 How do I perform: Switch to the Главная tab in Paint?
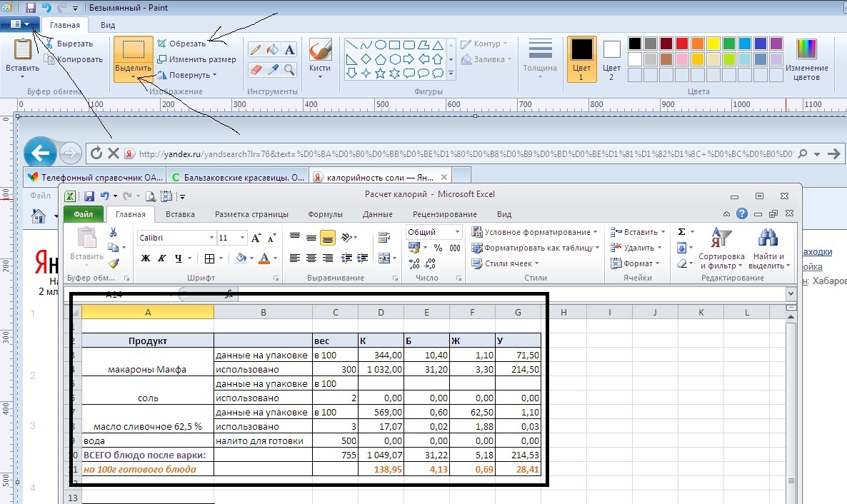(65, 25)
